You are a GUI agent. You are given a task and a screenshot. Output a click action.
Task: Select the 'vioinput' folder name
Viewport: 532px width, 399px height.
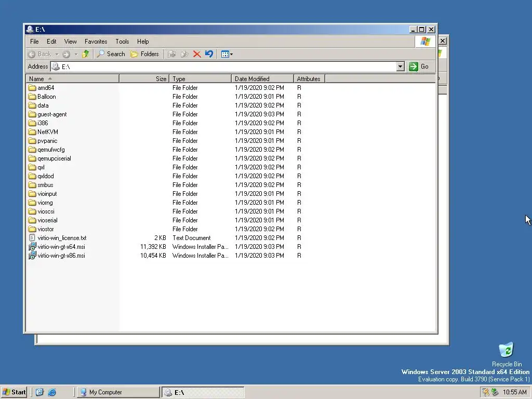[x=47, y=194]
